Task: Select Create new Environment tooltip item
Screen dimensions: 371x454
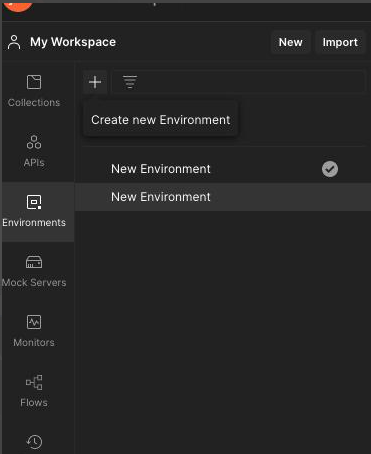Action: tap(160, 120)
